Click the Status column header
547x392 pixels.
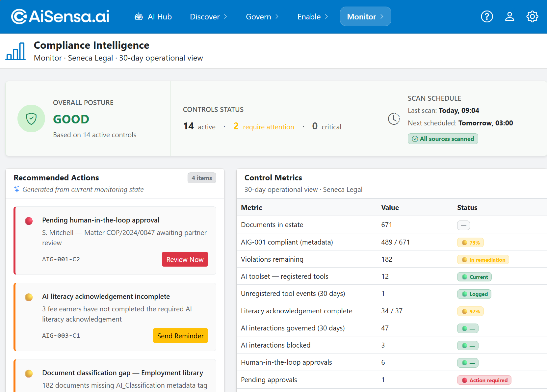(x=467, y=208)
